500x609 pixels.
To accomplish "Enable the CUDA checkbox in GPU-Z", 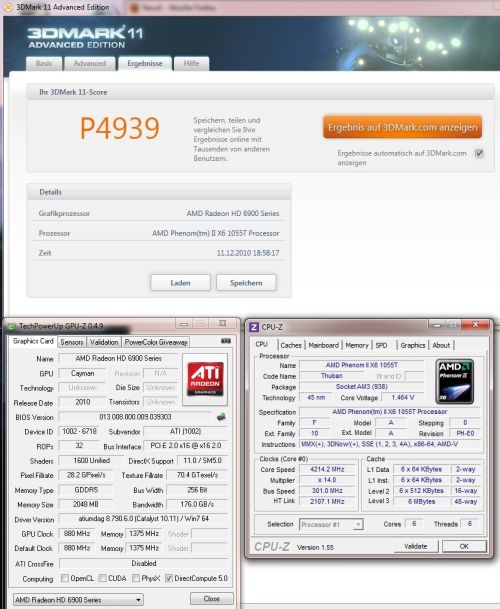I will click(x=102, y=578).
